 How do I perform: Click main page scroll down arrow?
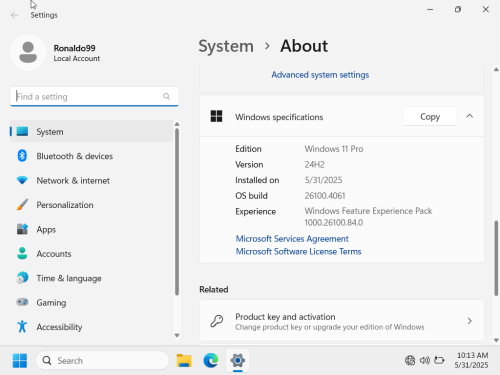click(x=496, y=340)
